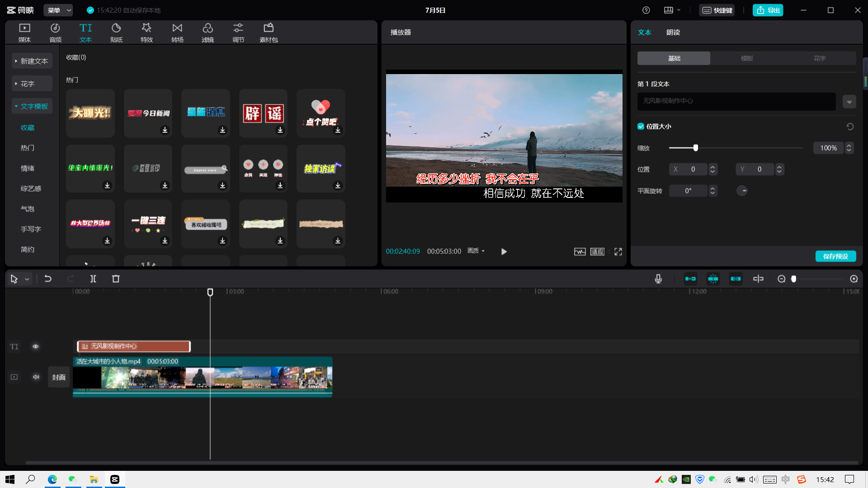Select the 大曝光 template thumbnail
This screenshot has width=868, height=488.
90,113
